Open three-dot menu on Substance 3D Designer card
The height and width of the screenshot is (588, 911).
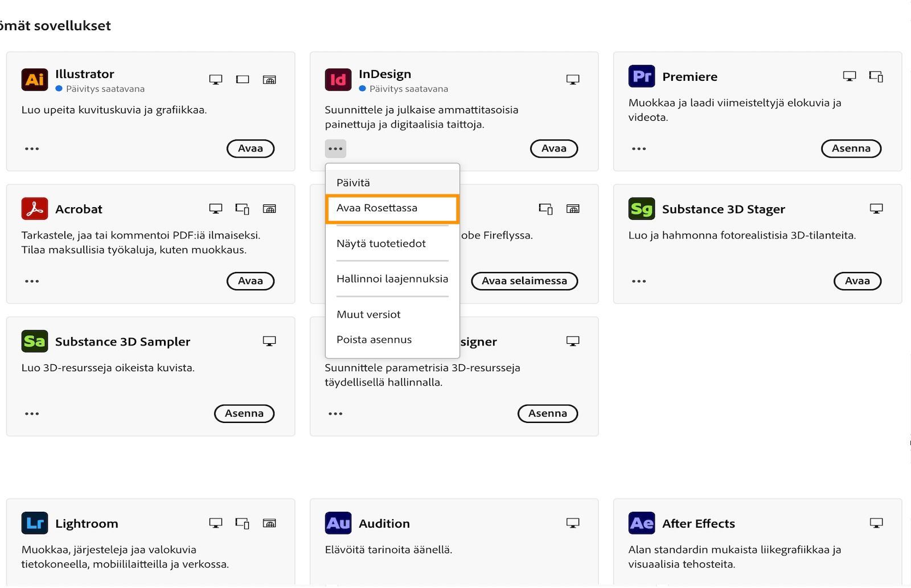pos(335,414)
